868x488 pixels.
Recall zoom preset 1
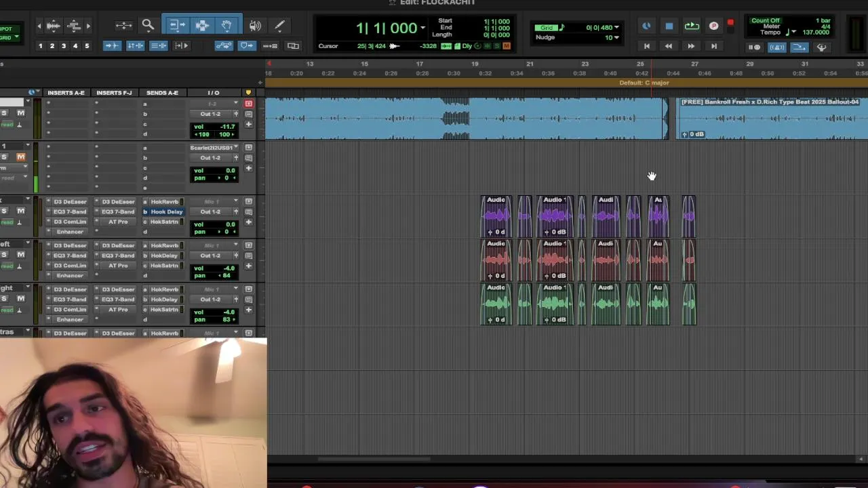point(40,46)
